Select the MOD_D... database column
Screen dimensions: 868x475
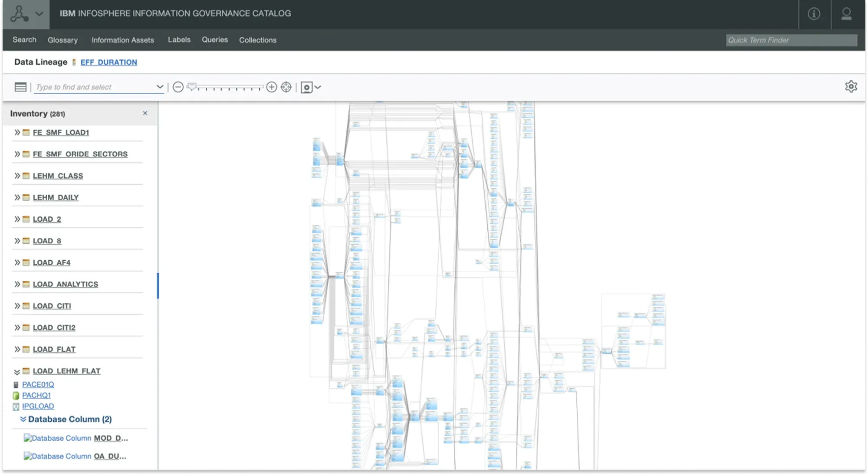(x=76, y=438)
